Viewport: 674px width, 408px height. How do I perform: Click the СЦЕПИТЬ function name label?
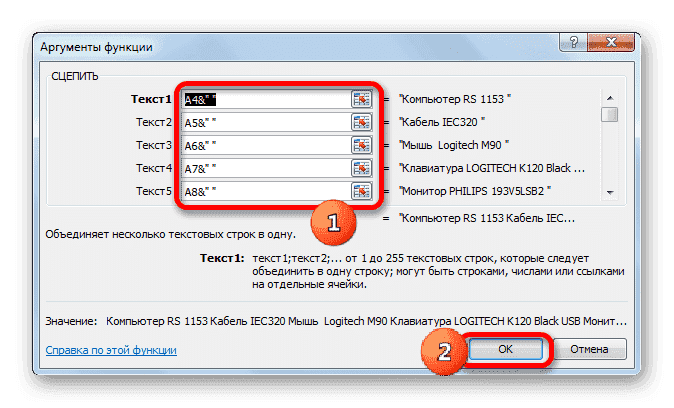(x=75, y=77)
